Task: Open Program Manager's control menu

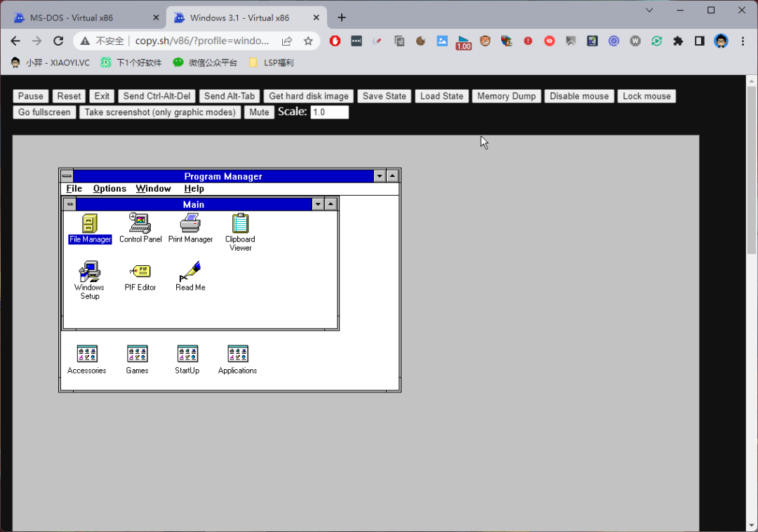Action: coord(66,175)
